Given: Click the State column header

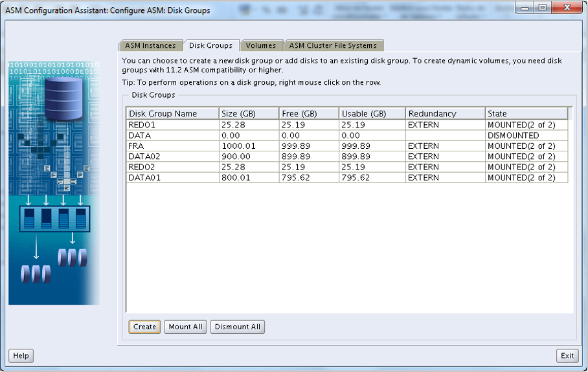Looking at the screenshot, I should (526, 113).
